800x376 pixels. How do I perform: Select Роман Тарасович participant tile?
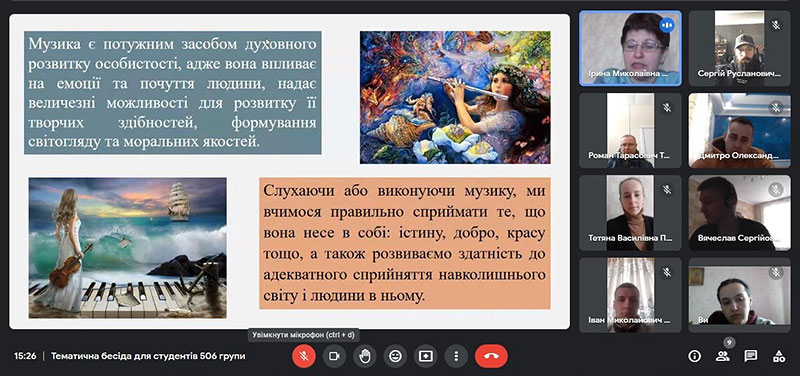tap(630, 131)
